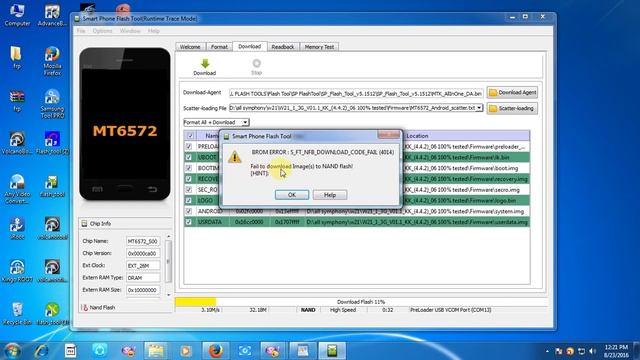Click the green Flash Tool taskbar icon

pyautogui.click(x=332, y=351)
